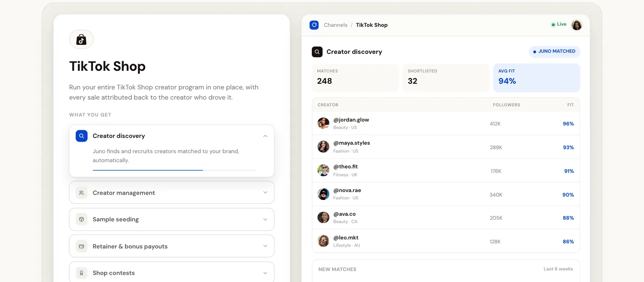Select the @ava.co handle
This screenshot has width=644, height=282.
tap(345, 214)
